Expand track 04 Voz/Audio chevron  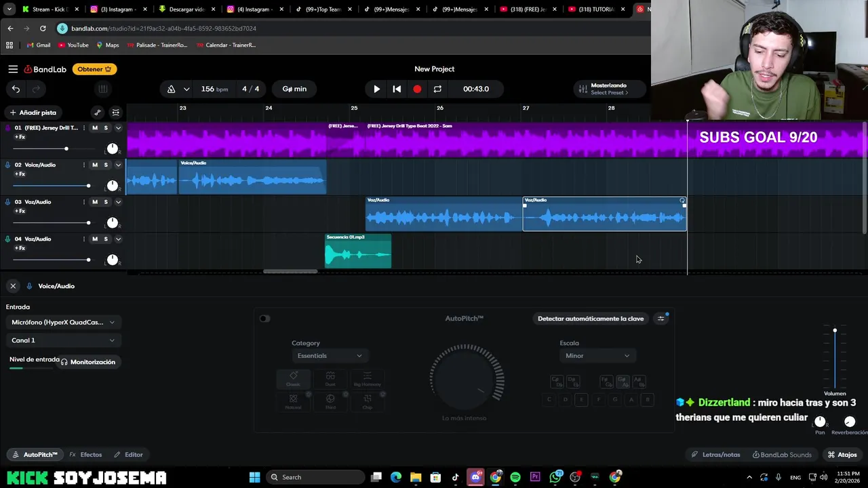(x=118, y=239)
